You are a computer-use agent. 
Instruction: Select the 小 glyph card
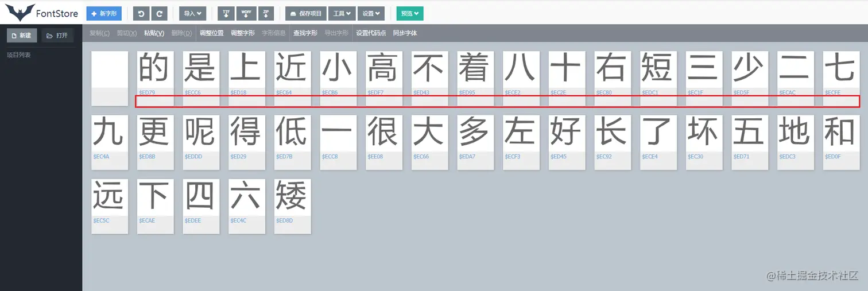(338, 78)
